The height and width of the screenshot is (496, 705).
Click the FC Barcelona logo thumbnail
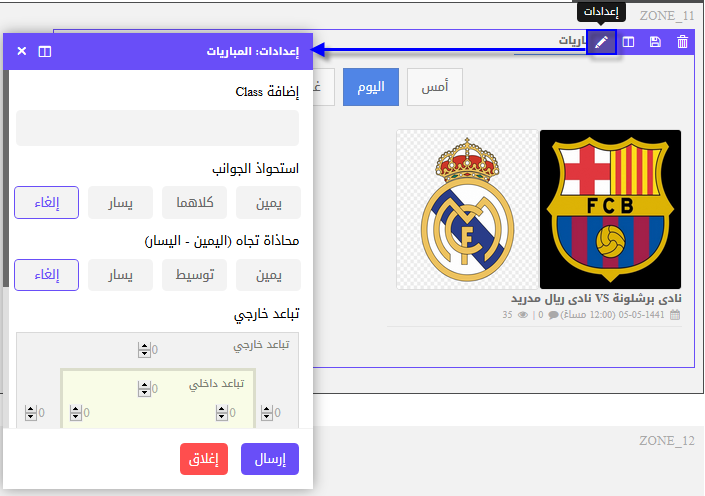coord(610,209)
